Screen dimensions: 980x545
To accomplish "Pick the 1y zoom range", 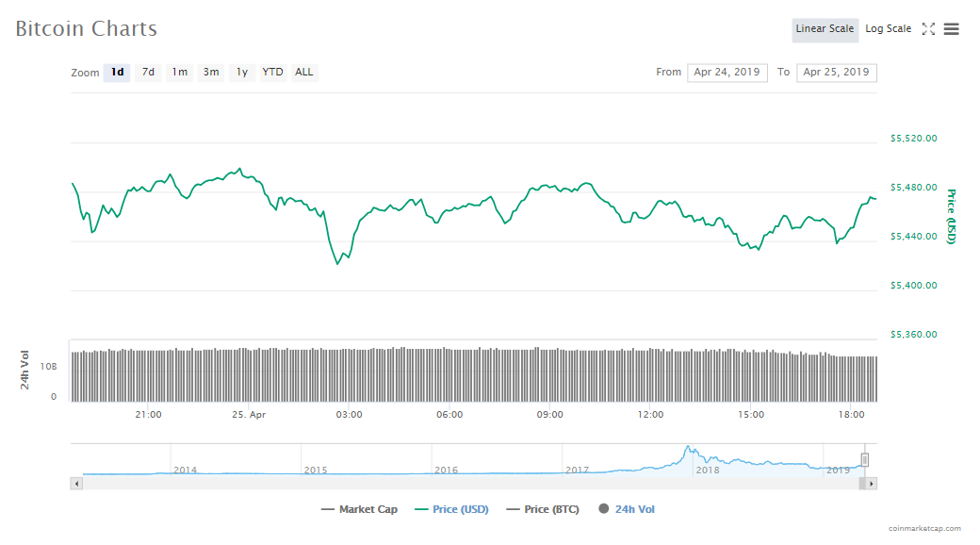I will 242,73.
